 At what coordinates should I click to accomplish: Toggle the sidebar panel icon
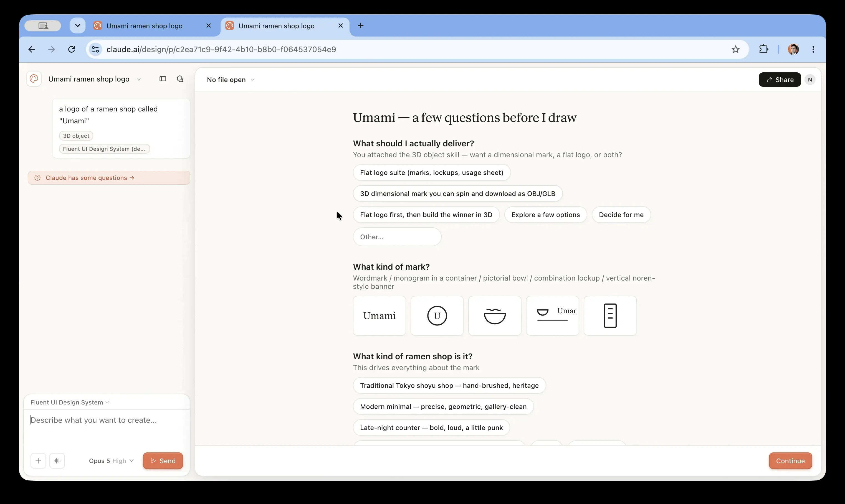(x=163, y=79)
